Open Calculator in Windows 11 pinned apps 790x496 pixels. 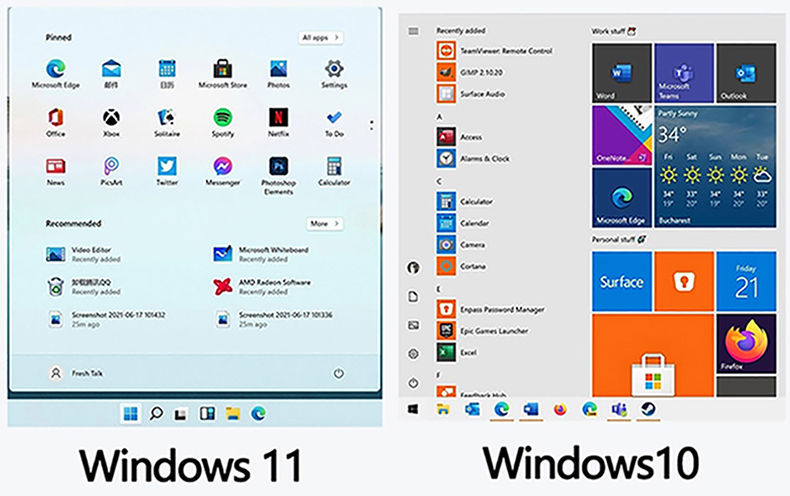[x=334, y=171]
